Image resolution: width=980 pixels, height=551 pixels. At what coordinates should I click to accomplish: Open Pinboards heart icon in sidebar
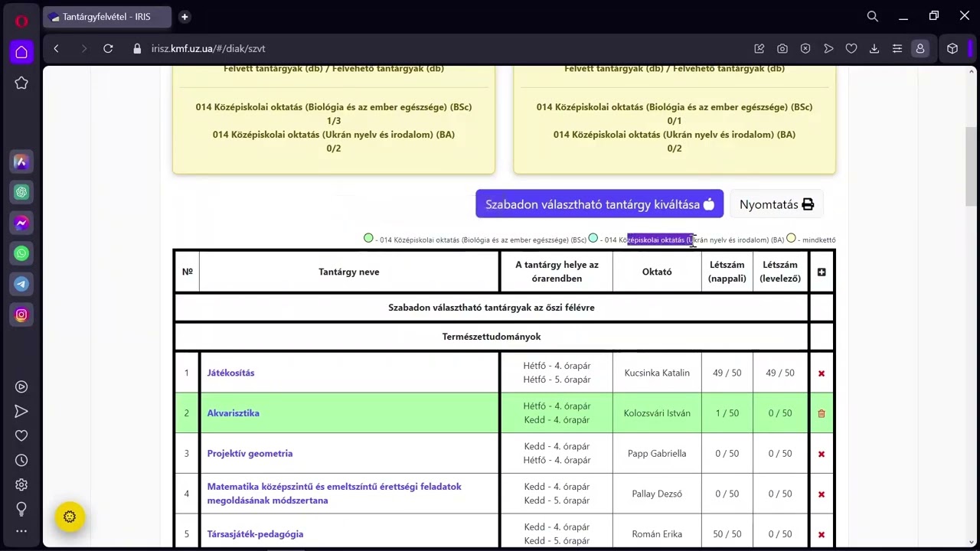21,436
